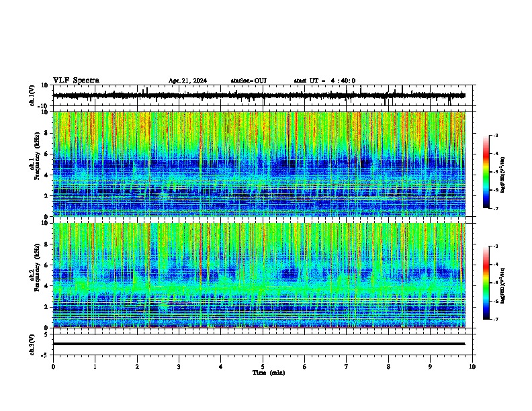Viewport: 532px width, 411px height.
Task: Click time axis tick label "6"
Action: click(x=305, y=367)
